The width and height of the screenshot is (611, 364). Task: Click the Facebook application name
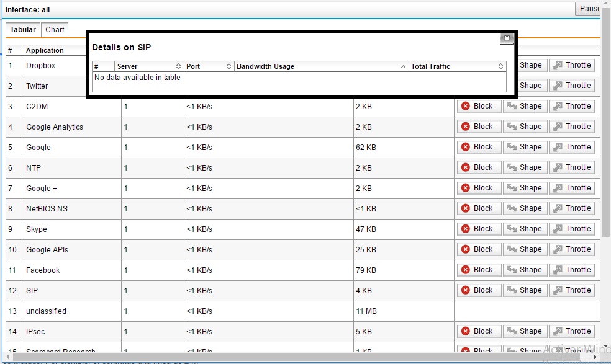click(x=43, y=270)
